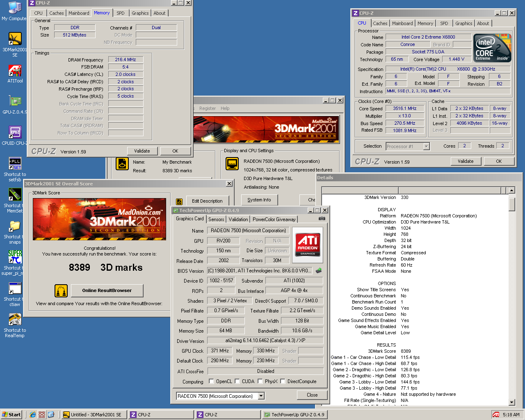Click Validate in right CPU-Z window
The height and width of the screenshot is (420, 525).
pyautogui.click(x=466, y=161)
